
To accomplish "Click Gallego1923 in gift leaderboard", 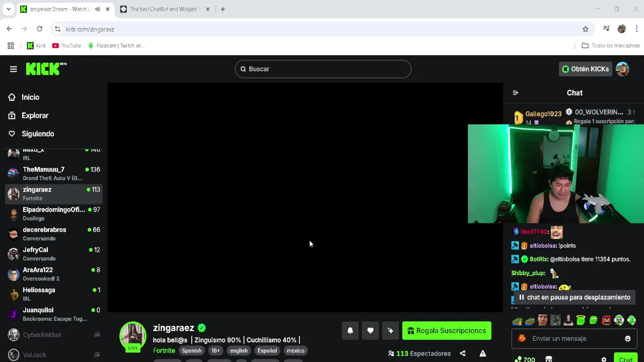I will (543, 114).
